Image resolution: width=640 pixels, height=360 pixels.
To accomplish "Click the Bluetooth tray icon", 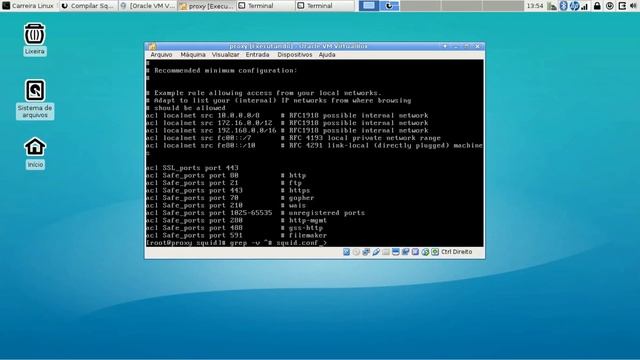I will point(563,6).
